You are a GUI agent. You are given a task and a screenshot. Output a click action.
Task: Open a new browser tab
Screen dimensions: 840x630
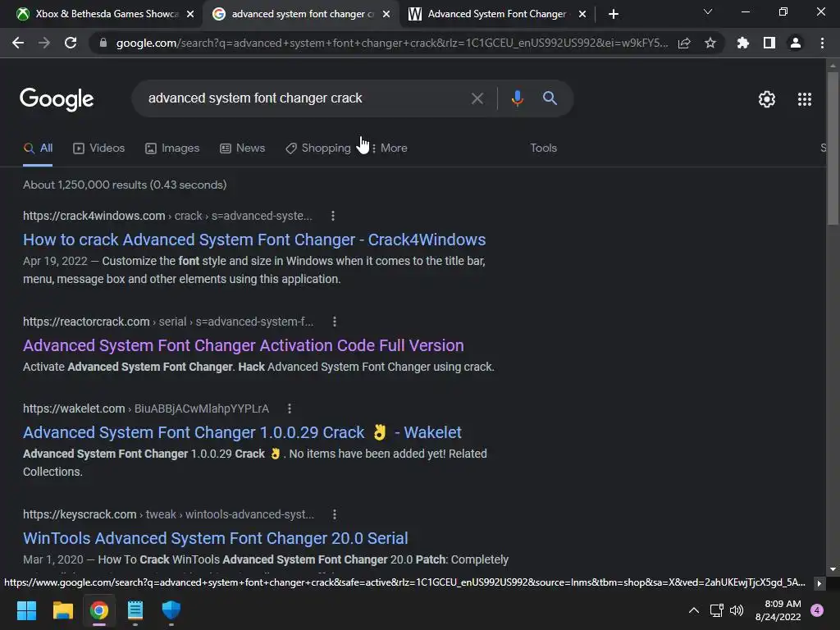[614, 14]
